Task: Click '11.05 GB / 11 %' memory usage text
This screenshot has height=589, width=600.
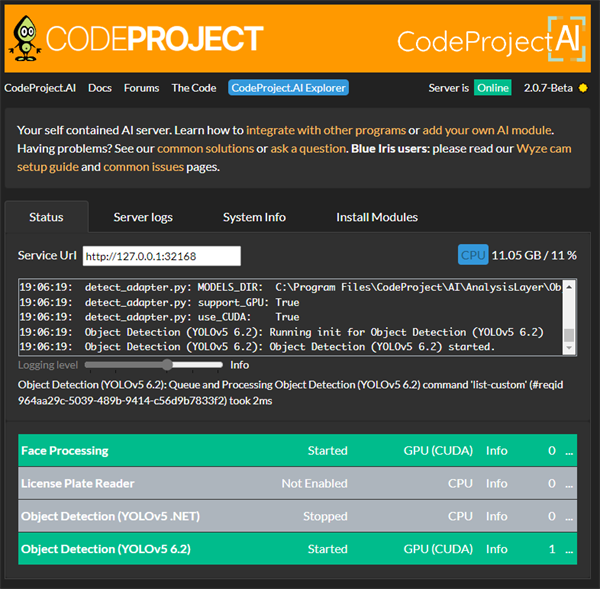Action: click(x=534, y=255)
